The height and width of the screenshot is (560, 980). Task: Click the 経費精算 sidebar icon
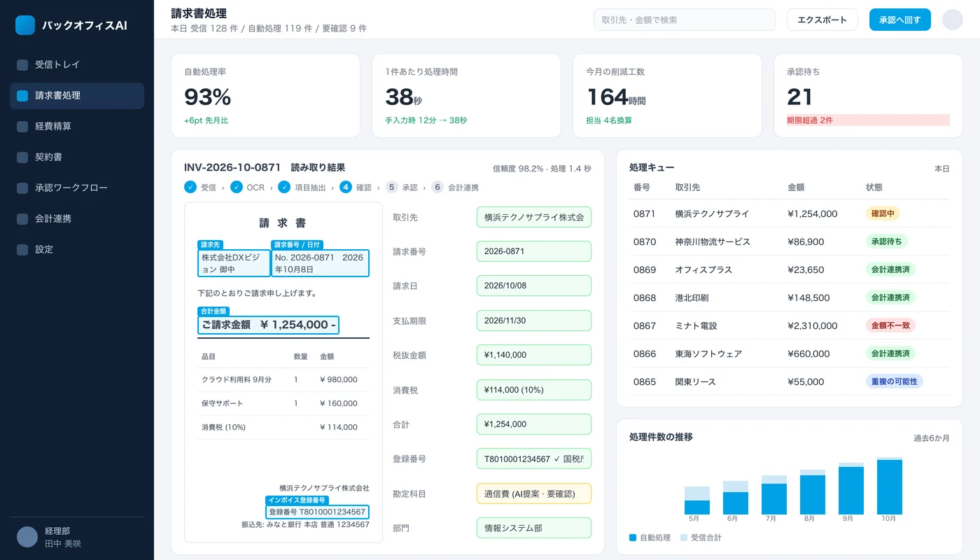[x=22, y=127]
